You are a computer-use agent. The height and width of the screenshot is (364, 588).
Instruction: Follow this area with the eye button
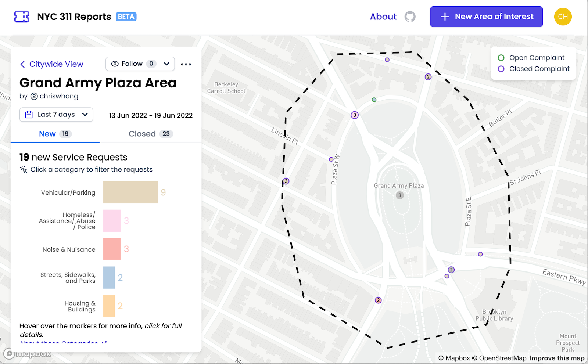(x=133, y=64)
